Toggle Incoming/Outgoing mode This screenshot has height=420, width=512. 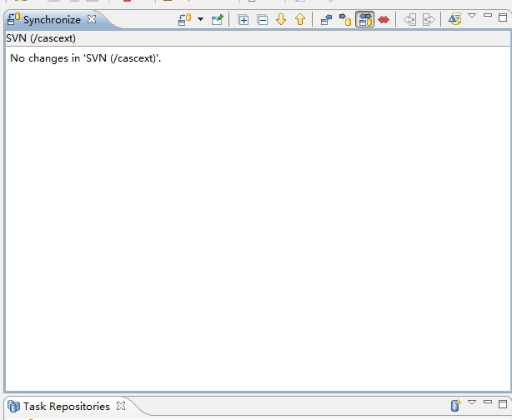pyautogui.click(x=364, y=19)
